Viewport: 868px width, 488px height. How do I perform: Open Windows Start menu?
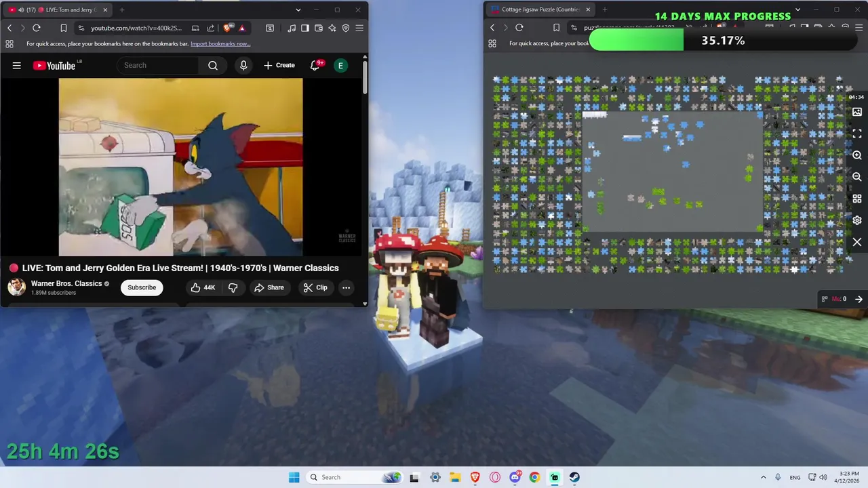[294, 477]
